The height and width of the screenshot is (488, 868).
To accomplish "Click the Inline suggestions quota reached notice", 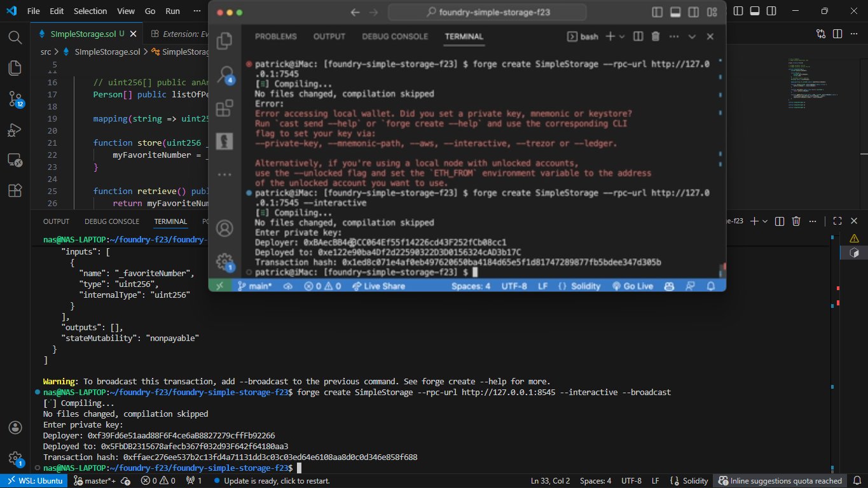I will pyautogui.click(x=781, y=481).
